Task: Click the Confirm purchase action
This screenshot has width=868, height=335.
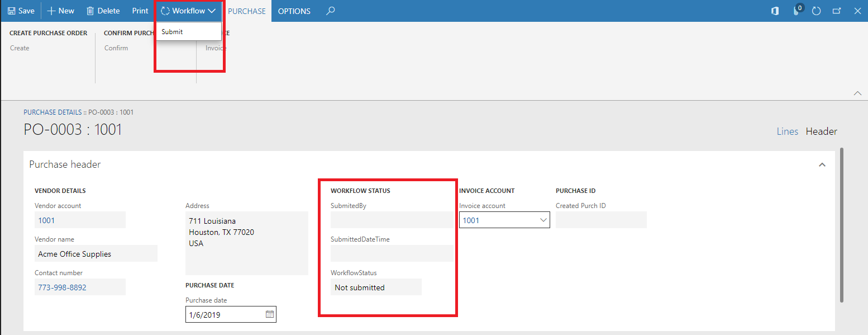Action: pos(116,48)
